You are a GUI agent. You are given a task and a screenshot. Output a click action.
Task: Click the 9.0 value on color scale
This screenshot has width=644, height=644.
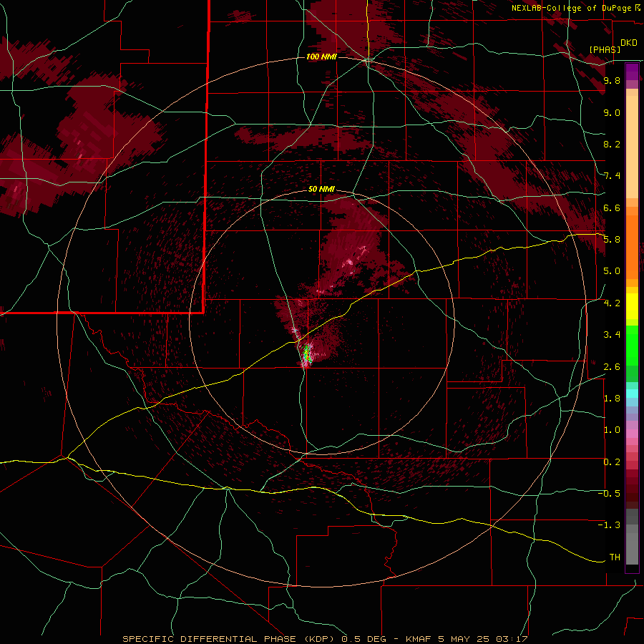click(612, 112)
